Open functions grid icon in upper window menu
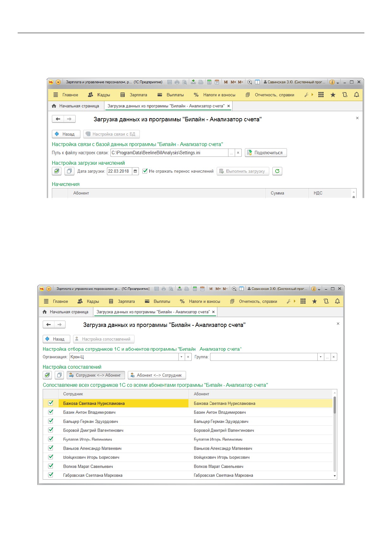The height and width of the screenshot is (555, 392). point(321,95)
